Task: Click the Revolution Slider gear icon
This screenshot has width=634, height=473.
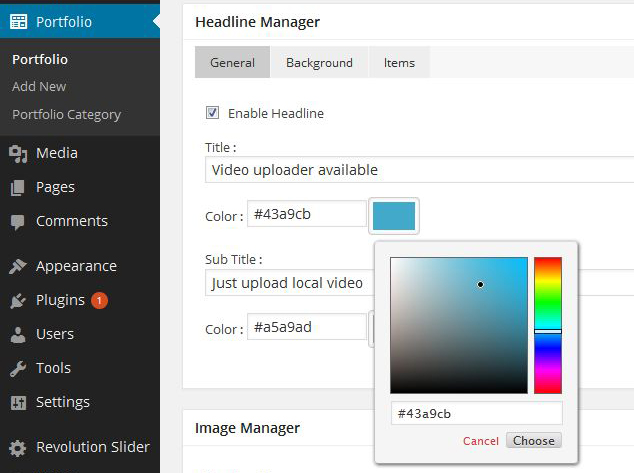Action: [17, 448]
